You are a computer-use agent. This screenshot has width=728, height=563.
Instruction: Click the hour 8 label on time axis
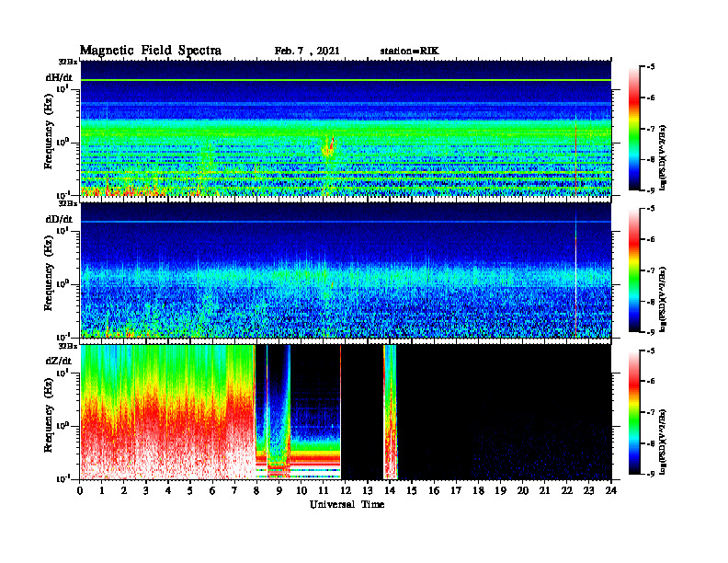(256, 491)
